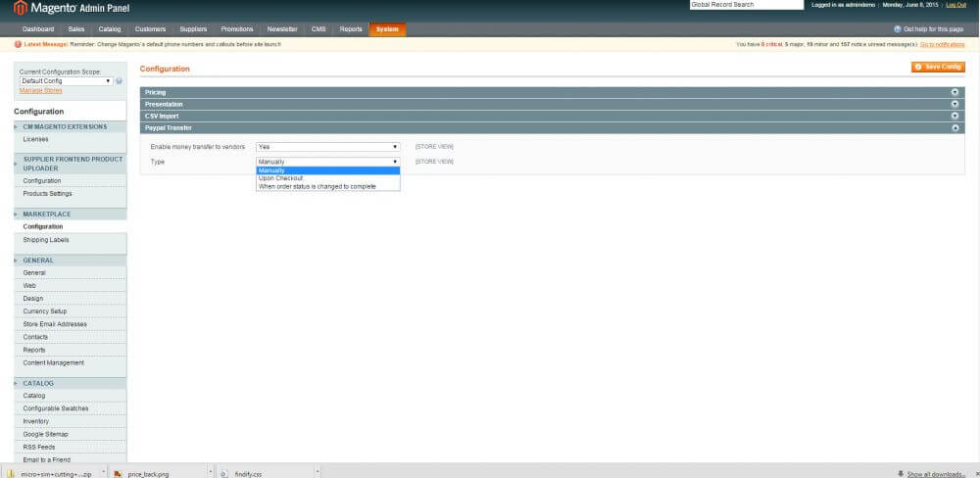Open Current Configuration Scope dropdown
The height and width of the screenshot is (478, 980).
pyautogui.click(x=67, y=81)
